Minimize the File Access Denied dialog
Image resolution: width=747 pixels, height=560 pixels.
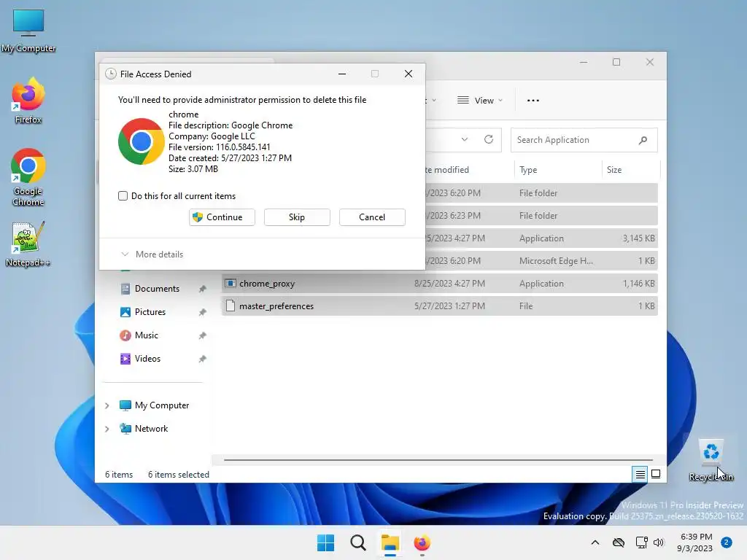tap(342, 74)
